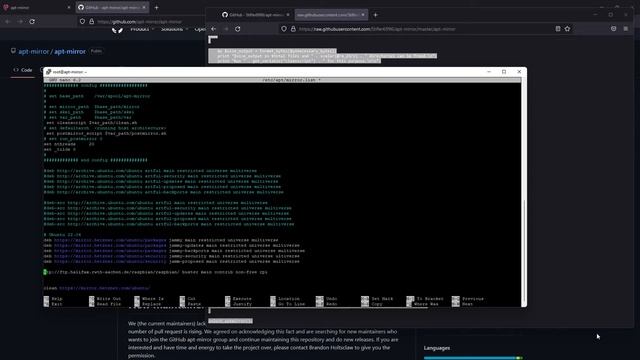Go forward in the right Firefox window
The image size is (640, 360).
coord(226,29)
